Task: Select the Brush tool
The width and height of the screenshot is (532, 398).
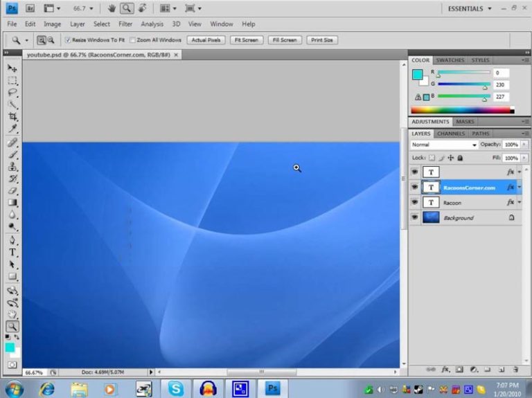Action: (12, 154)
